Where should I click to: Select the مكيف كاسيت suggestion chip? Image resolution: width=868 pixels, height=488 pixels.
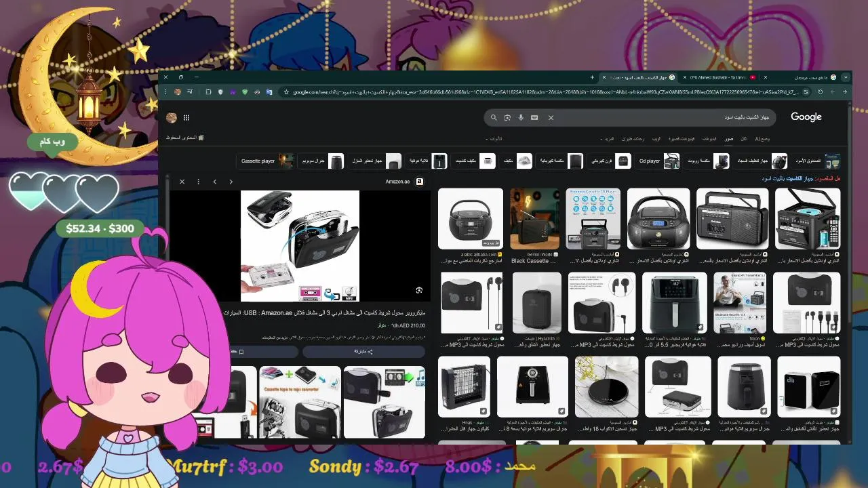pyautogui.click(x=473, y=161)
